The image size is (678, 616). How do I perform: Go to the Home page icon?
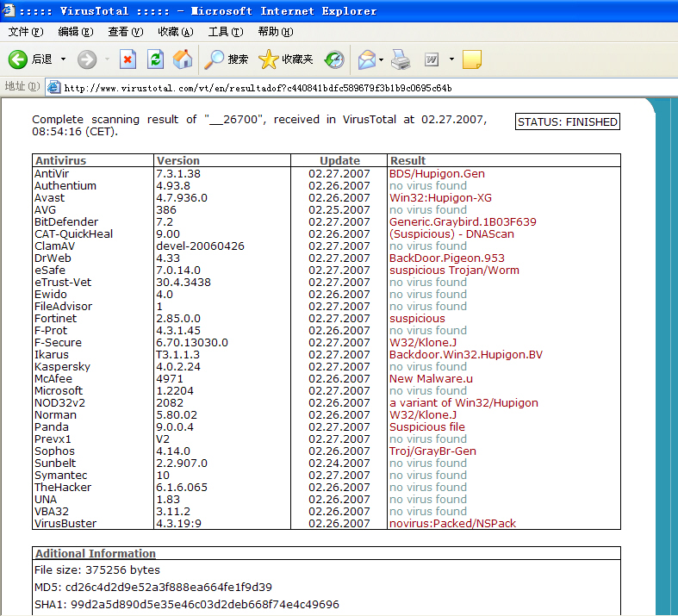183,59
